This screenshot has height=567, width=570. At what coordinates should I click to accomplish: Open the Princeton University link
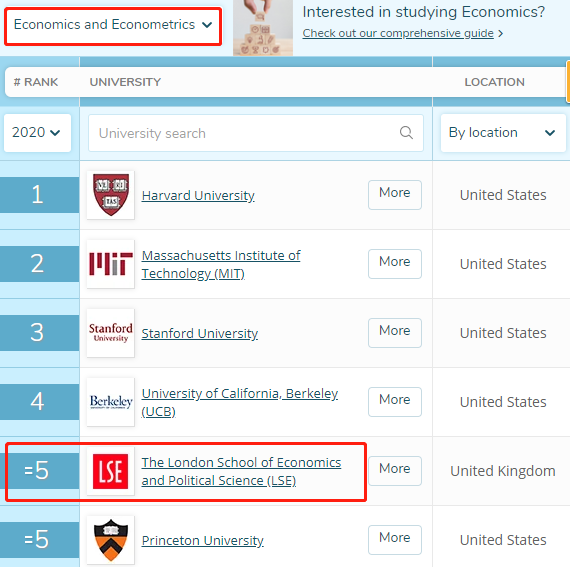pos(202,540)
